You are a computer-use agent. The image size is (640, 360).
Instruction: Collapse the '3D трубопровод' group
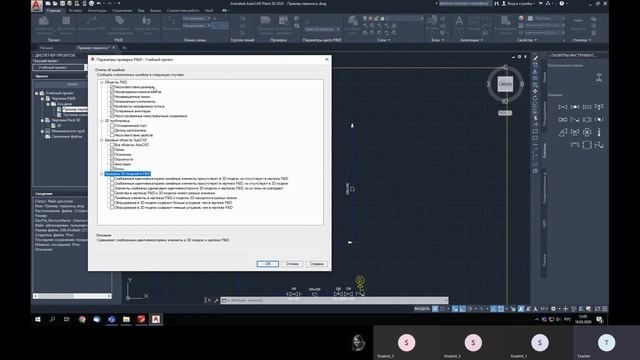[x=102, y=121]
